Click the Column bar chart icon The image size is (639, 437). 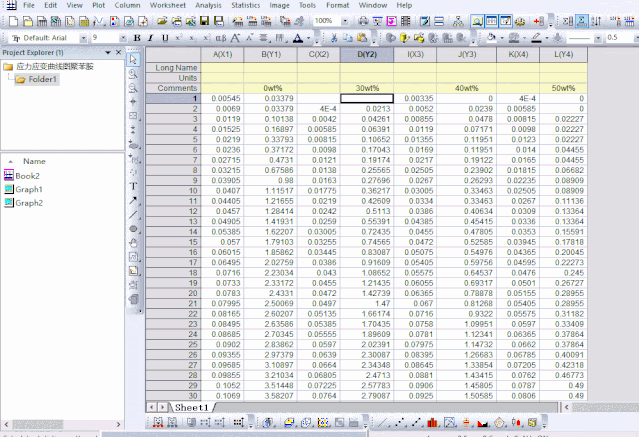[x=432, y=423]
